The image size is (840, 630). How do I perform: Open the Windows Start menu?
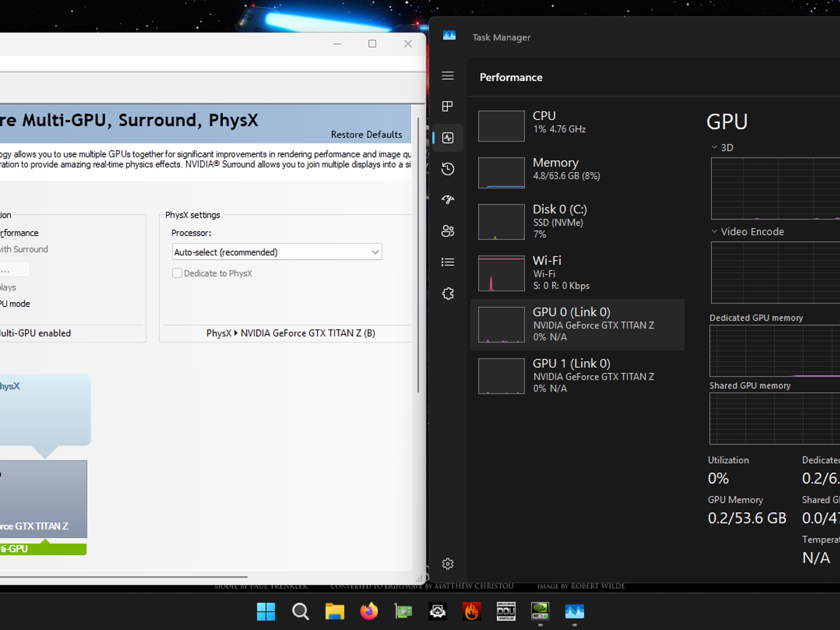[266, 612]
